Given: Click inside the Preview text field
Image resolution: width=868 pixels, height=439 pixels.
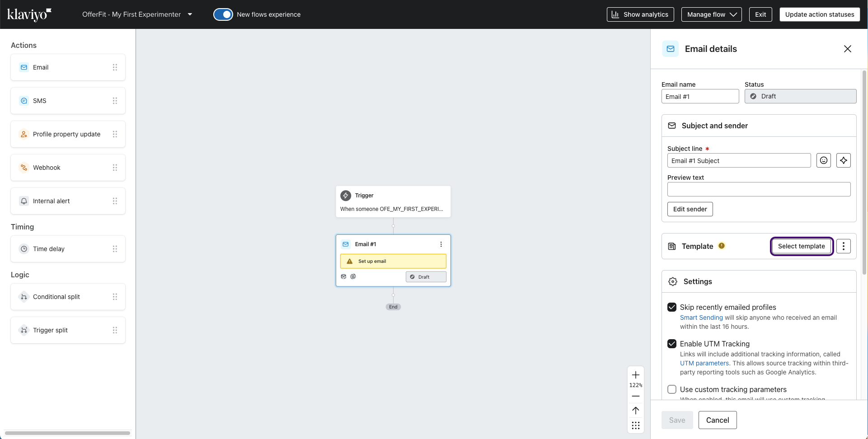Looking at the screenshot, I should click(759, 189).
